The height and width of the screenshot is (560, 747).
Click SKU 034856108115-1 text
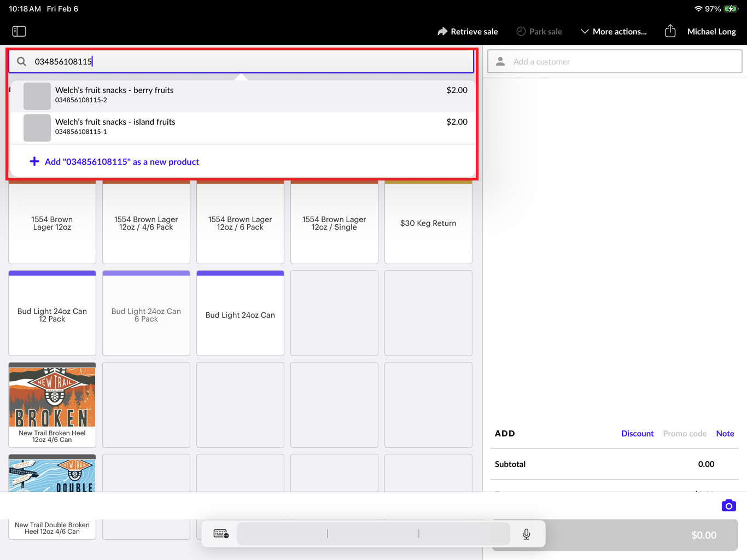[81, 132]
